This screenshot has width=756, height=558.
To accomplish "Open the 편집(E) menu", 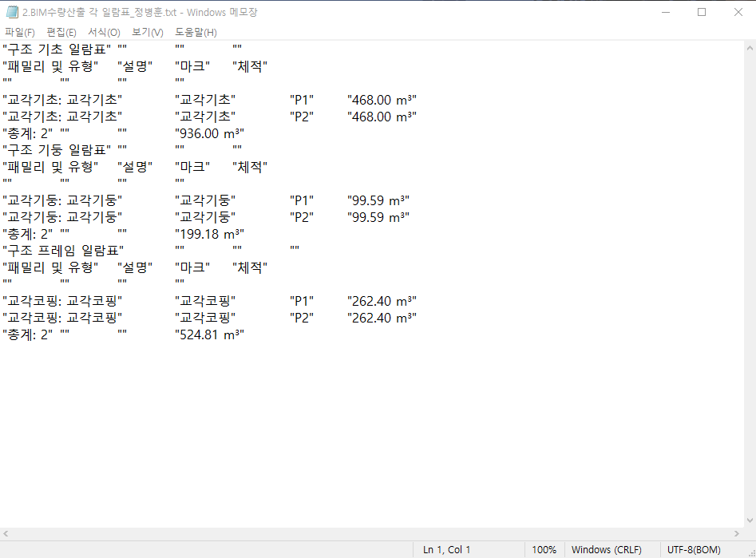I will (x=61, y=32).
